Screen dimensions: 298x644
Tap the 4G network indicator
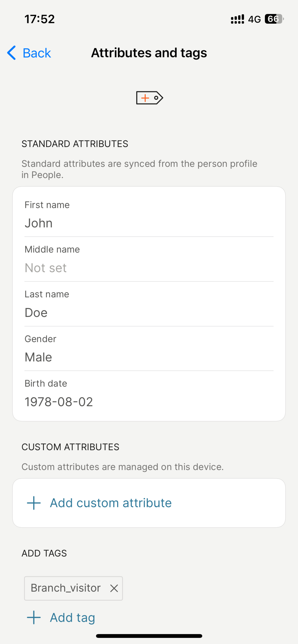click(x=254, y=19)
